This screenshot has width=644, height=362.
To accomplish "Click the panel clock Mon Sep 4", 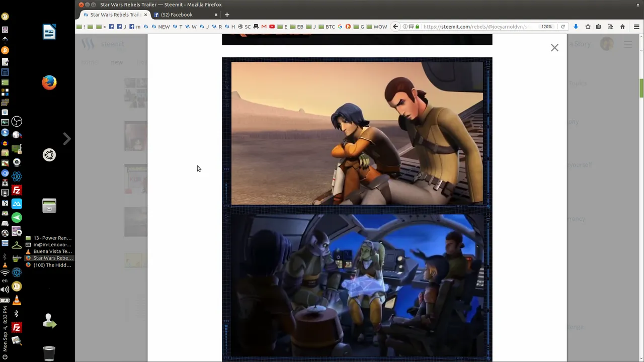I will click(x=5, y=329).
